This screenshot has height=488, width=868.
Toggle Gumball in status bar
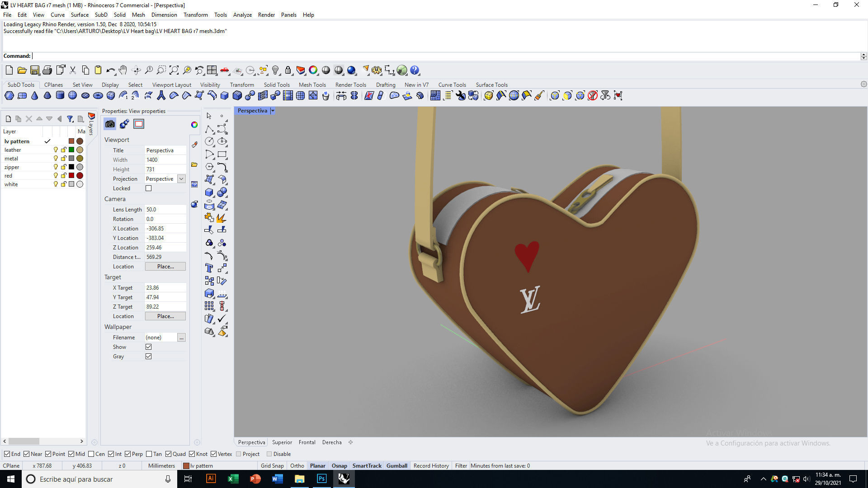click(x=397, y=466)
